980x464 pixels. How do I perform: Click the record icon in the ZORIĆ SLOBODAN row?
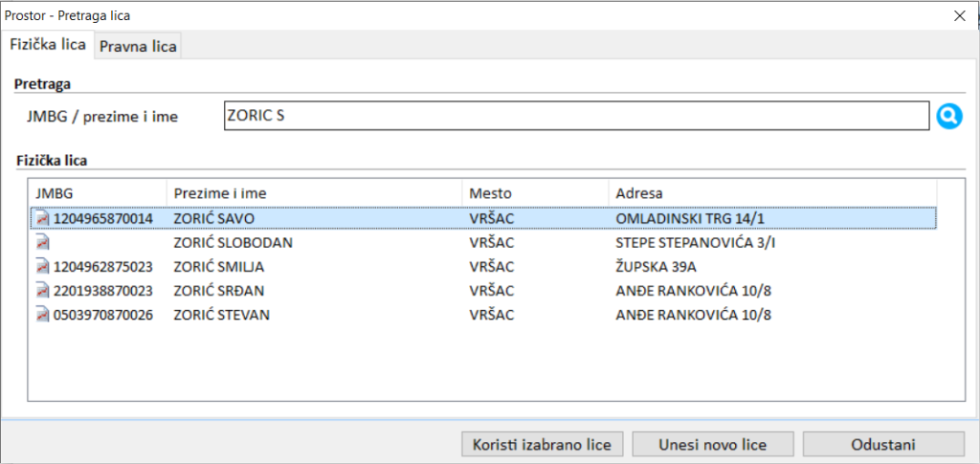(42, 242)
